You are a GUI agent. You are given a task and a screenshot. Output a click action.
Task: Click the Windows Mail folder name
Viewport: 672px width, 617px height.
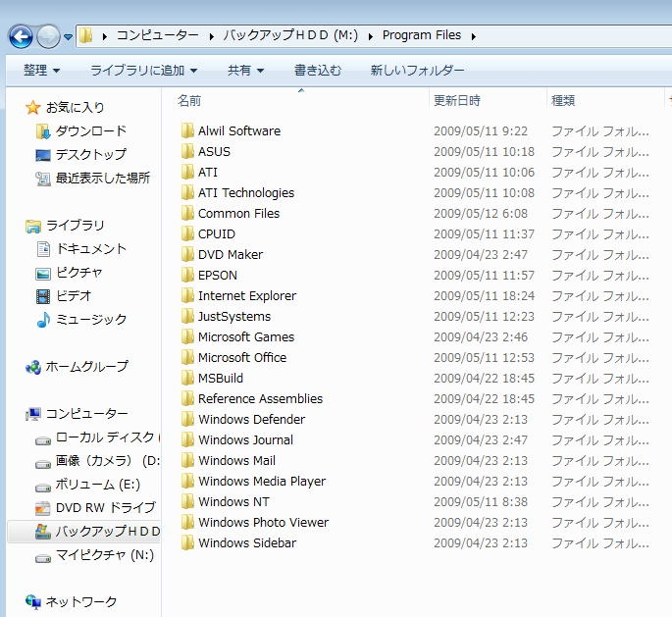point(236,461)
